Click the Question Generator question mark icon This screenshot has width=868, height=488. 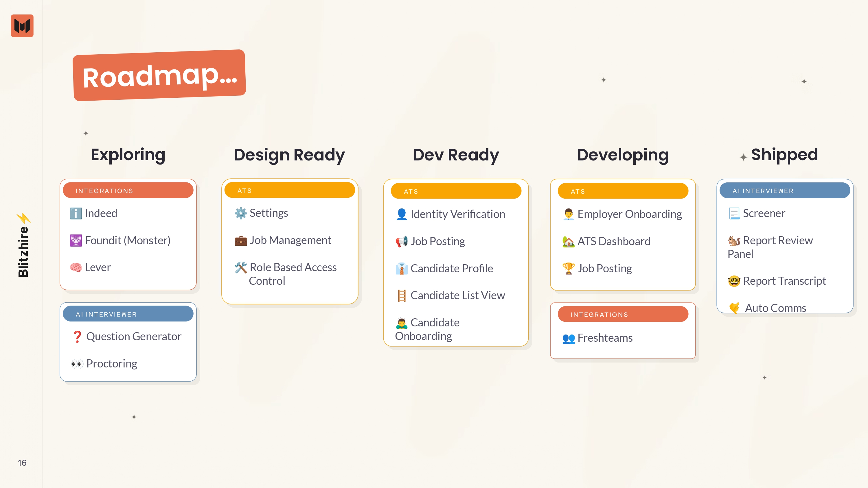(x=77, y=337)
